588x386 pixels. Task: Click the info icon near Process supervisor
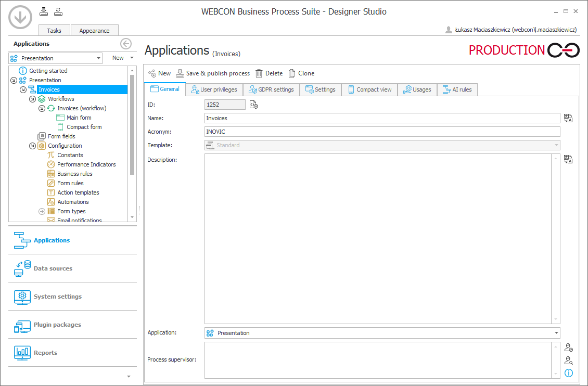(569, 373)
